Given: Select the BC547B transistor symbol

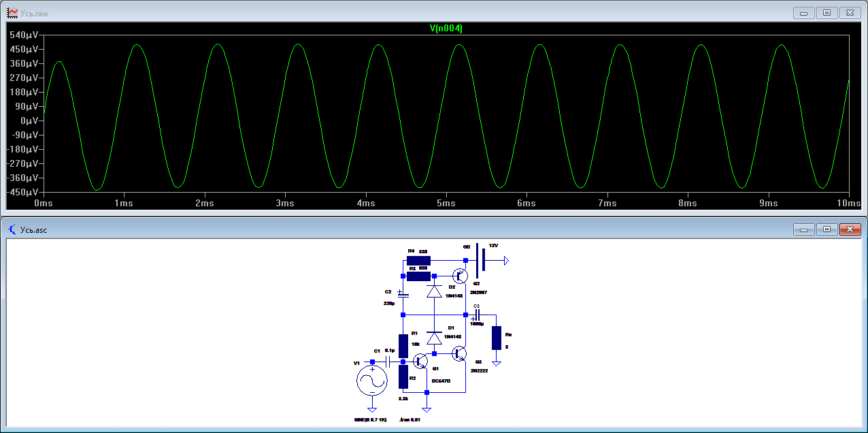Looking at the screenshot, I should coord(422,361).
